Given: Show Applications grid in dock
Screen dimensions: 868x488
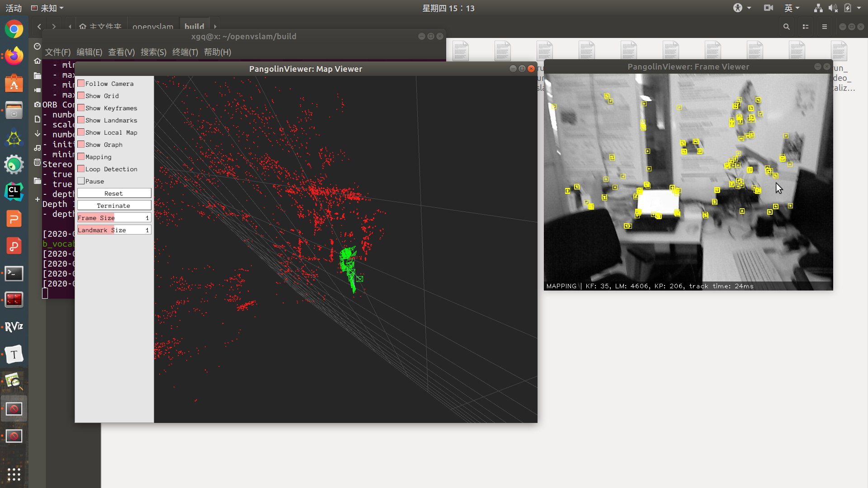Looking at the screenshot, I should 14,474.
